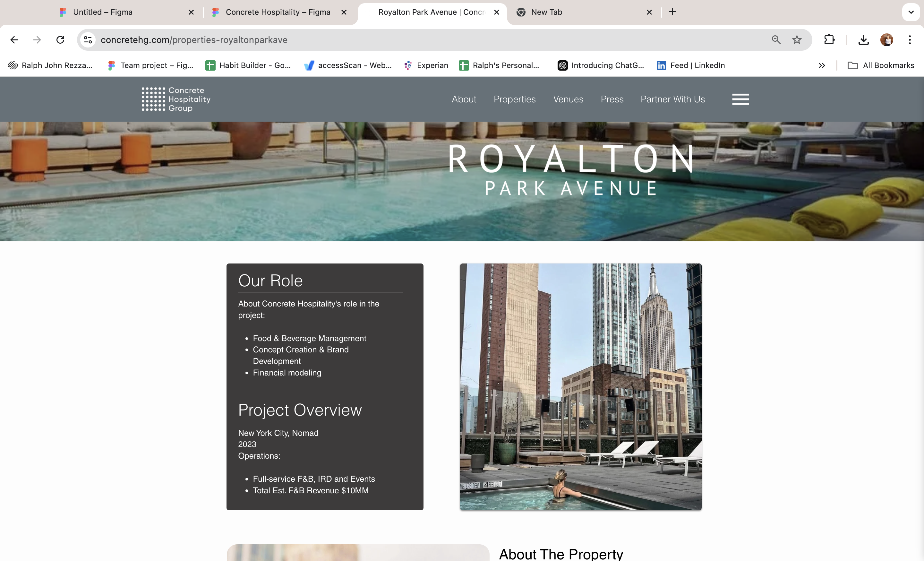Open the zoom magnifier icon in address bar
This screenshot has width=924, height=561.
(x=776, y=40)
